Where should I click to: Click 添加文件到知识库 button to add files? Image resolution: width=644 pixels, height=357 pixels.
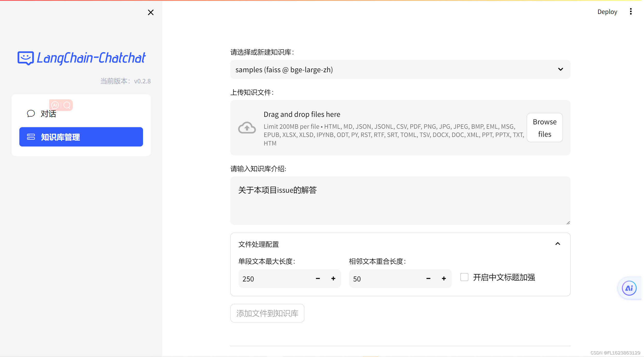266,313
